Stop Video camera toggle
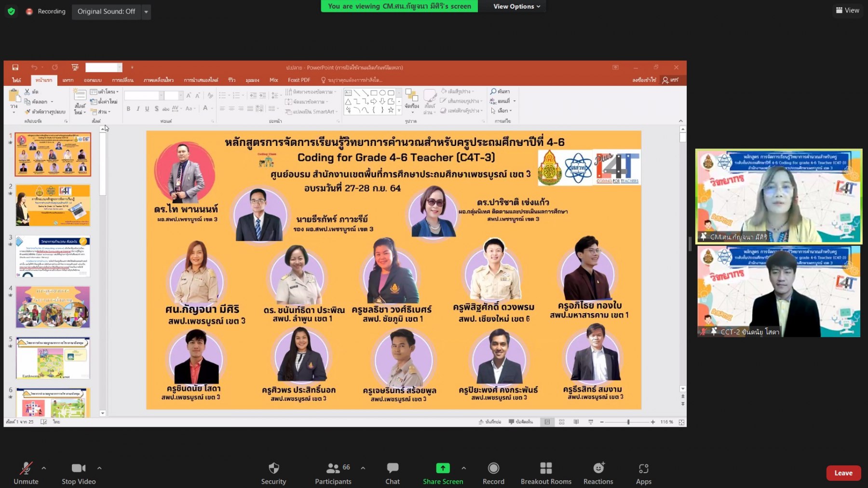Viewport: 868px width, 488px height. coord(79,468)
